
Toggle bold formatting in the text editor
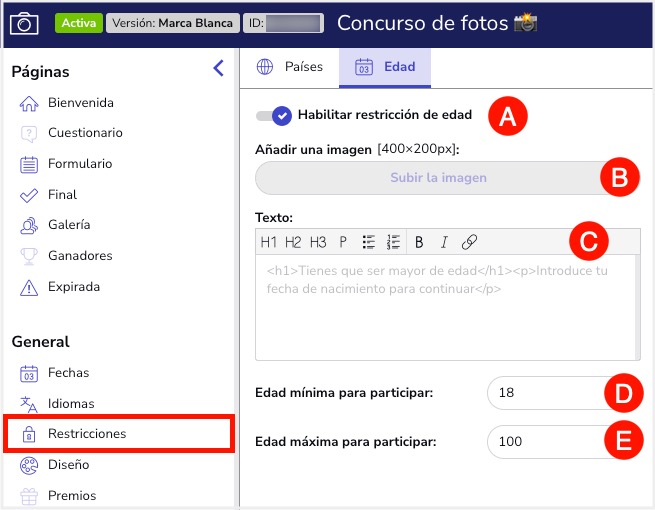click(x=419, y=242)
